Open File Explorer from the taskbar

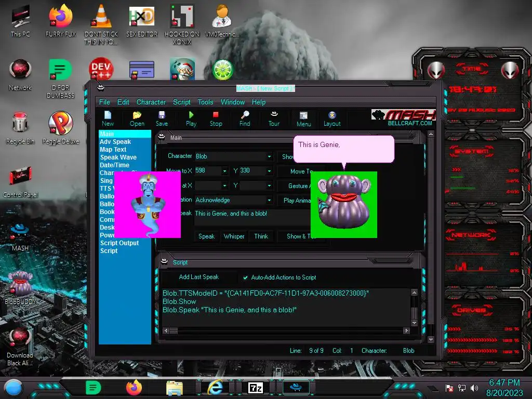[175, 388]
